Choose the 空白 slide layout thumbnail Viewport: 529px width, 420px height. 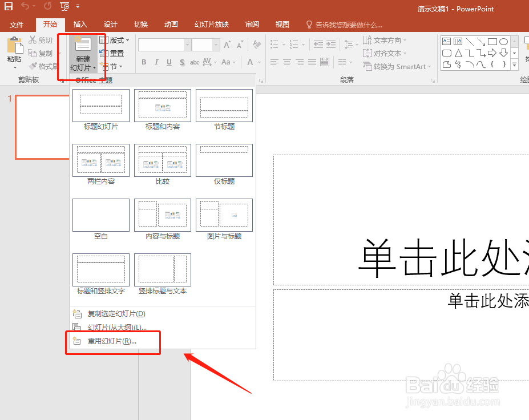pos(100,215)
